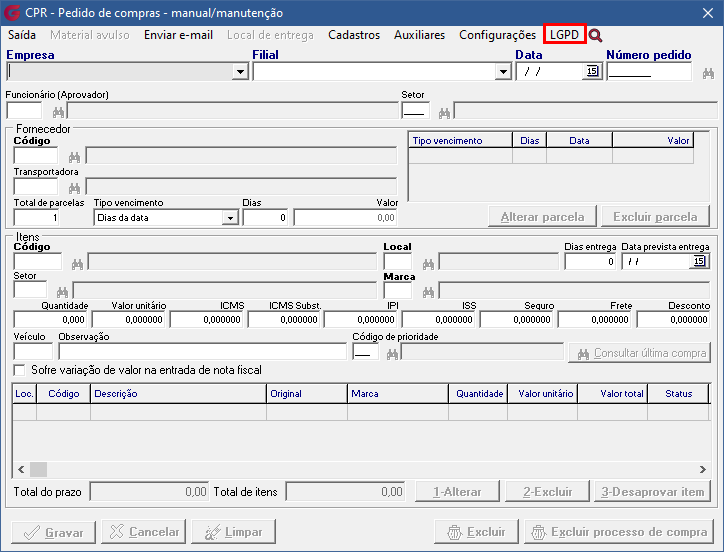This screenshot has height=552, width=724.
Task: Click bottom Excluir button beside Limpar
Action: coord(477,532)
